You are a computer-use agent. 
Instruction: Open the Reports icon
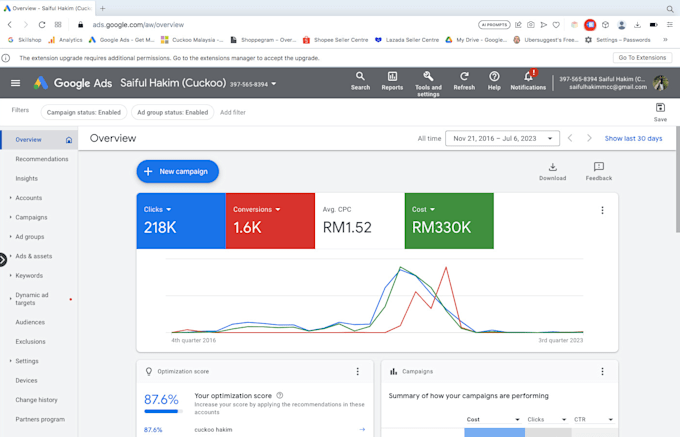392,81
